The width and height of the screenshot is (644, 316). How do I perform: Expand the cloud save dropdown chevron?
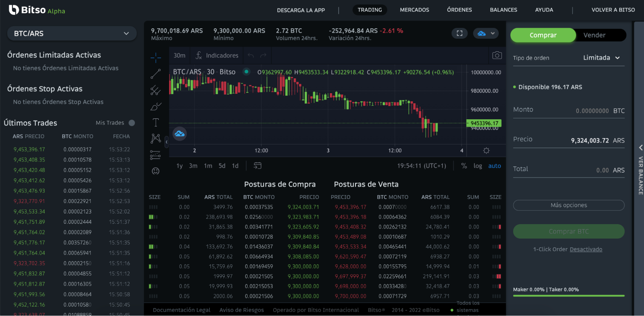(x=493, y=33)
